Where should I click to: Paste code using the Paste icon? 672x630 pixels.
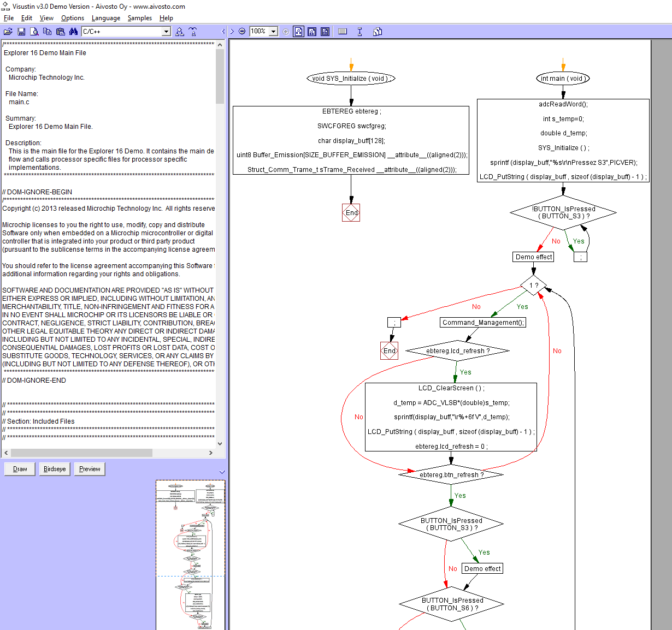[x=60, y=31]
